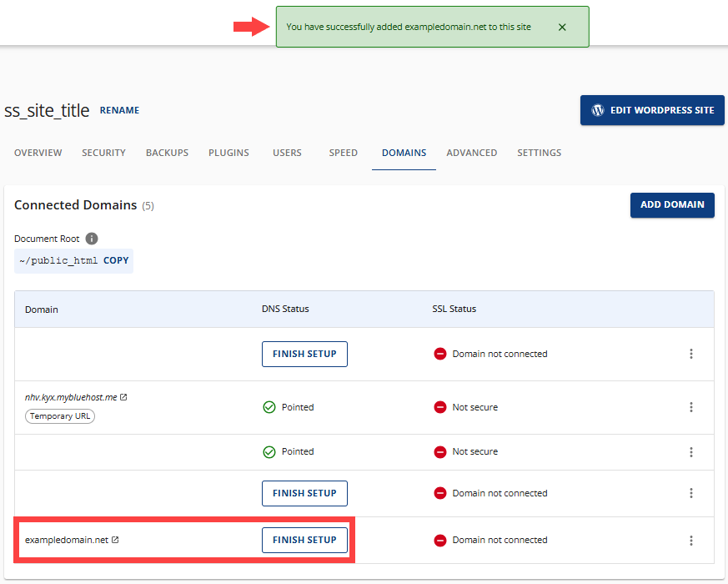Click Finish Setup for exampledomain.net
Viewport: 728px width, 584px height.
point(304,540)
